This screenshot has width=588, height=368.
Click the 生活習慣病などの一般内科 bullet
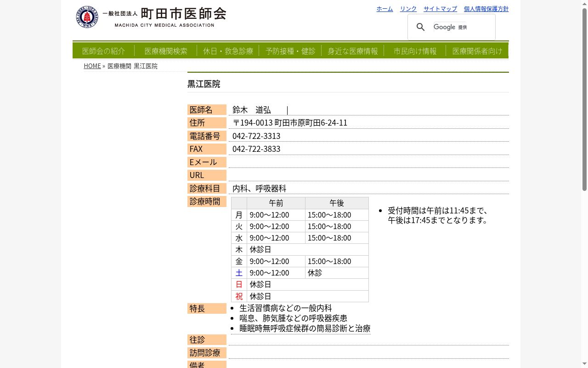285,308
